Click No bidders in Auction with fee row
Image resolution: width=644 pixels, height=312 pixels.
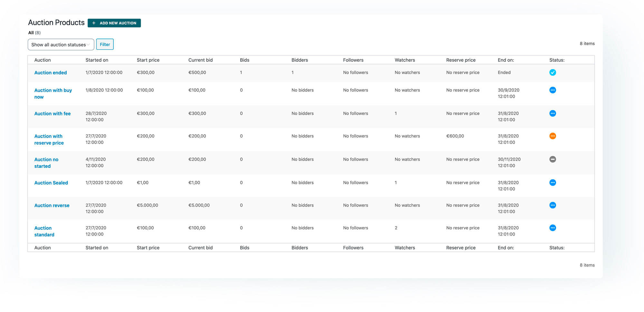pos(303,113)
